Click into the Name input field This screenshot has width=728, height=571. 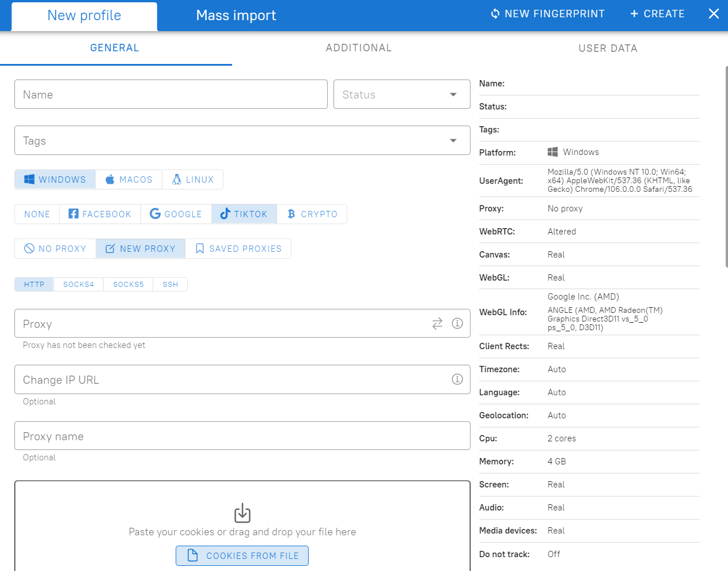click(171, 94)
